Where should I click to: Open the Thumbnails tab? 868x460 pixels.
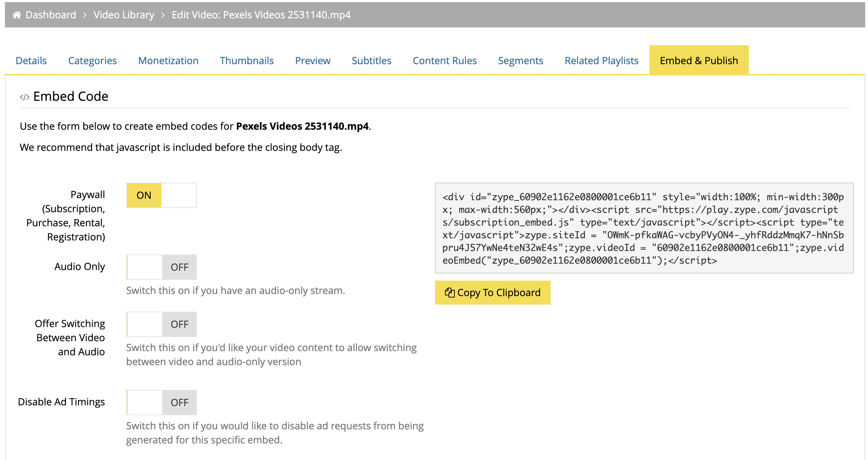247,61
